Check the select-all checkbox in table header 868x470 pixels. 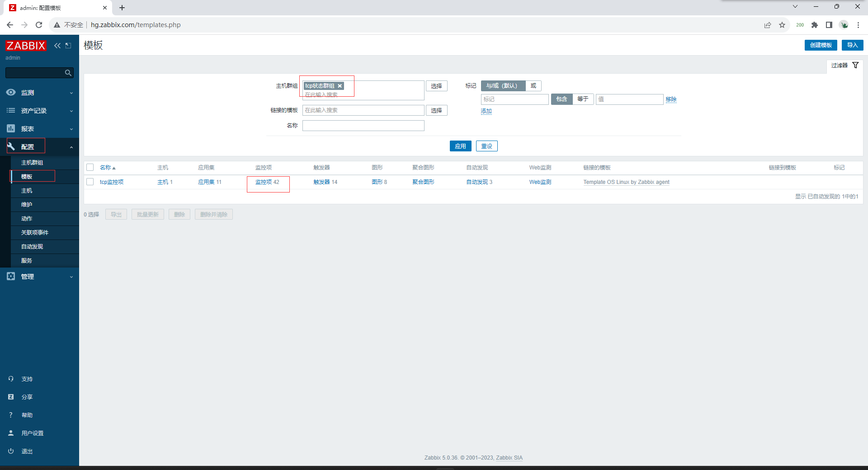(90, 168)
